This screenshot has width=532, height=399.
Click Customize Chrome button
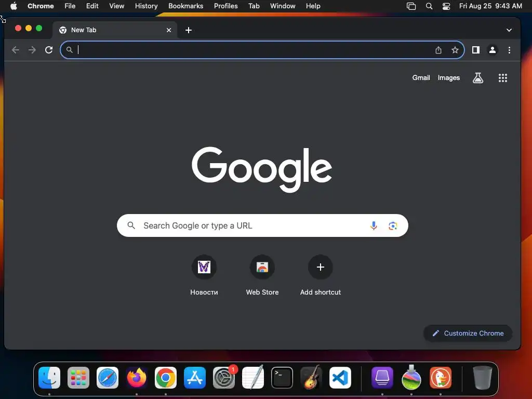point(468,333)
